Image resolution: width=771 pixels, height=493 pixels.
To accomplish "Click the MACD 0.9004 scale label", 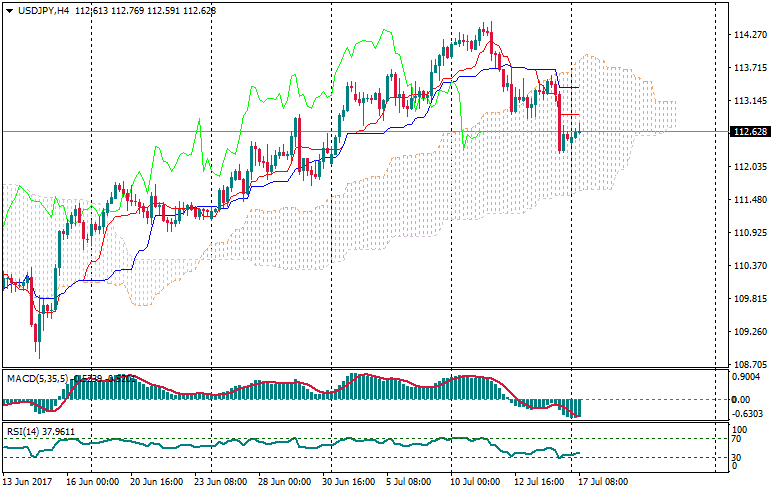I will point(748,378).
